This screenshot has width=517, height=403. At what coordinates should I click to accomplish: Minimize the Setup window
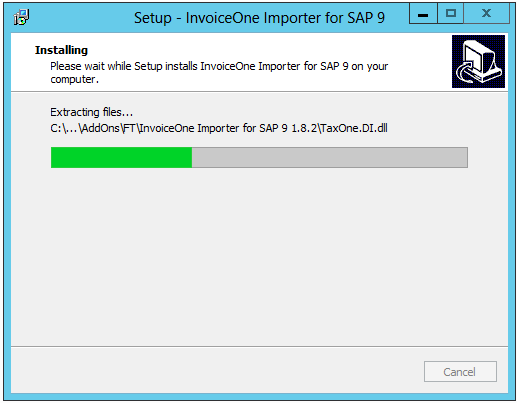[x=423, y=14]
